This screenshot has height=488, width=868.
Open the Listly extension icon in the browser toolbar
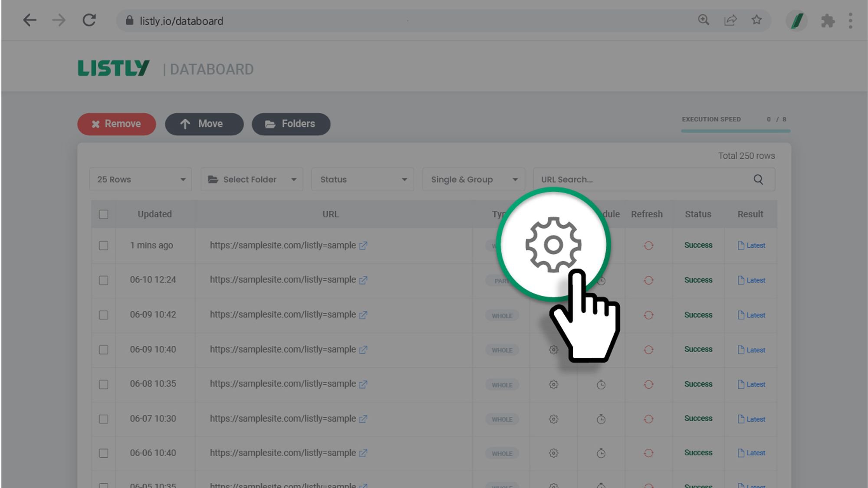point(796,21)
